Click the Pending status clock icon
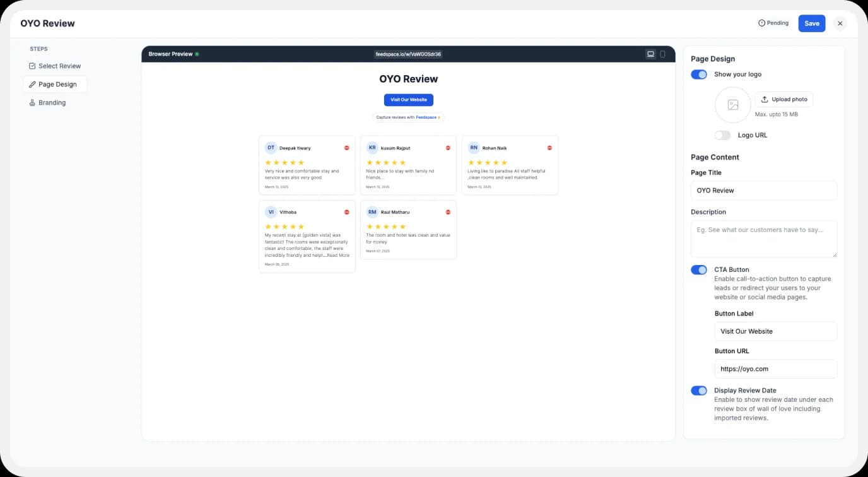Screen dimensions: 868x477 coord(763,23)
